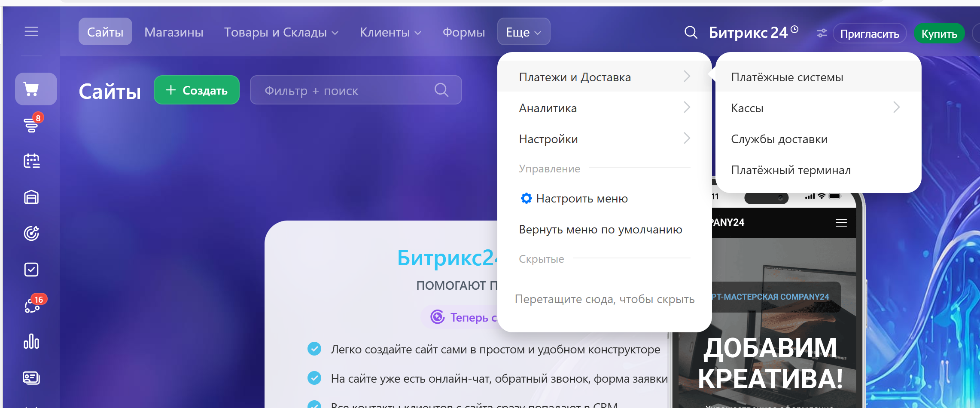Expand the Платежи и Доставка submenu arrow
Screen dimensions: 980x408
pyautogui.click(x=687, y=77)
